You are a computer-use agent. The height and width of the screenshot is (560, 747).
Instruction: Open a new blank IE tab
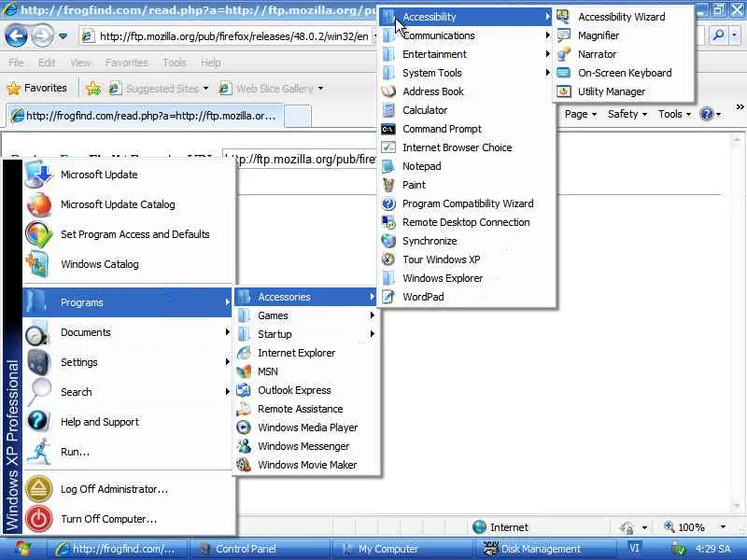(x=298, y=117)
